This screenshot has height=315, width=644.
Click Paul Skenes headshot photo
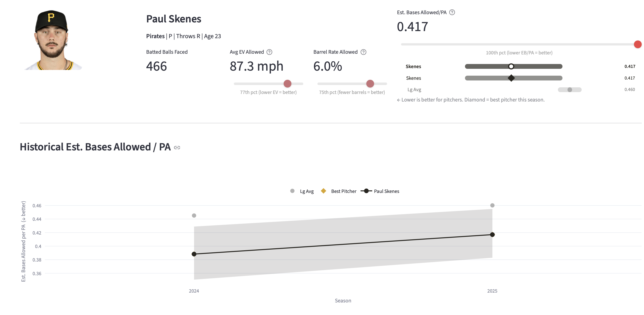(x=53, y=40)
